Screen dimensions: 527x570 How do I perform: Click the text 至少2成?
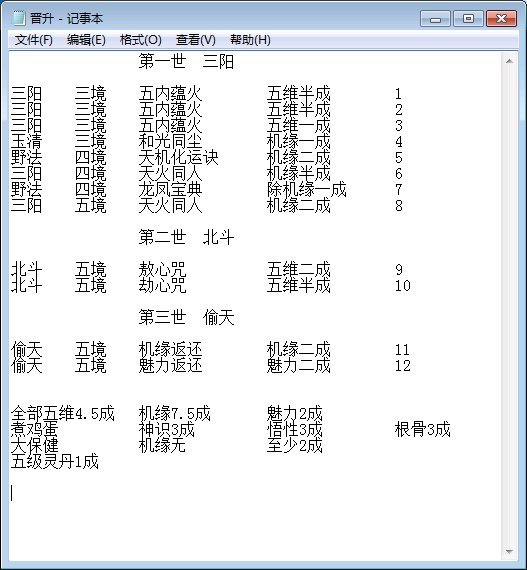(x=294, y=445)
